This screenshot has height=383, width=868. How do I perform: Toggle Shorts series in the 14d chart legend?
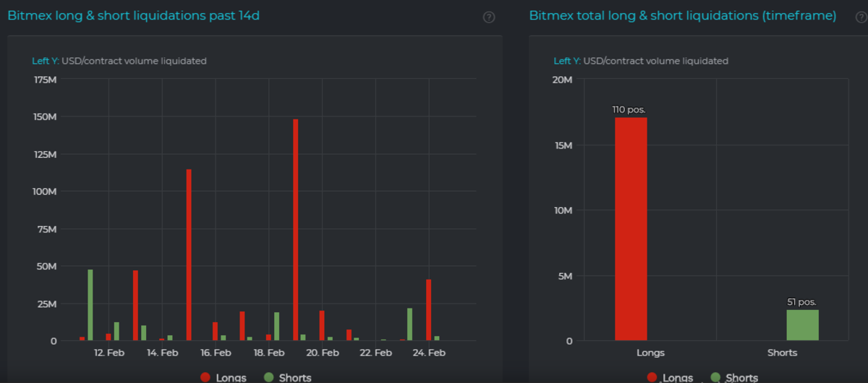[x=288, y=377]
